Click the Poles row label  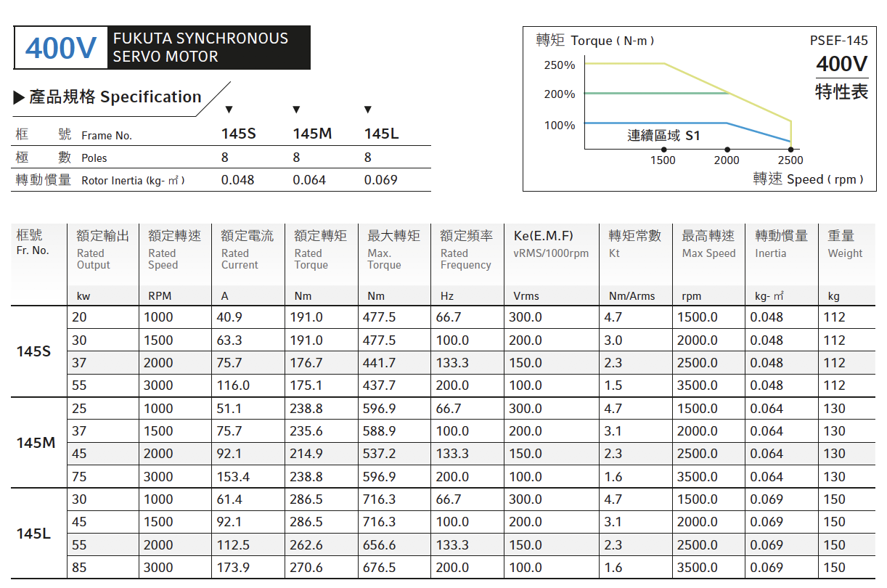click(94, 158)
